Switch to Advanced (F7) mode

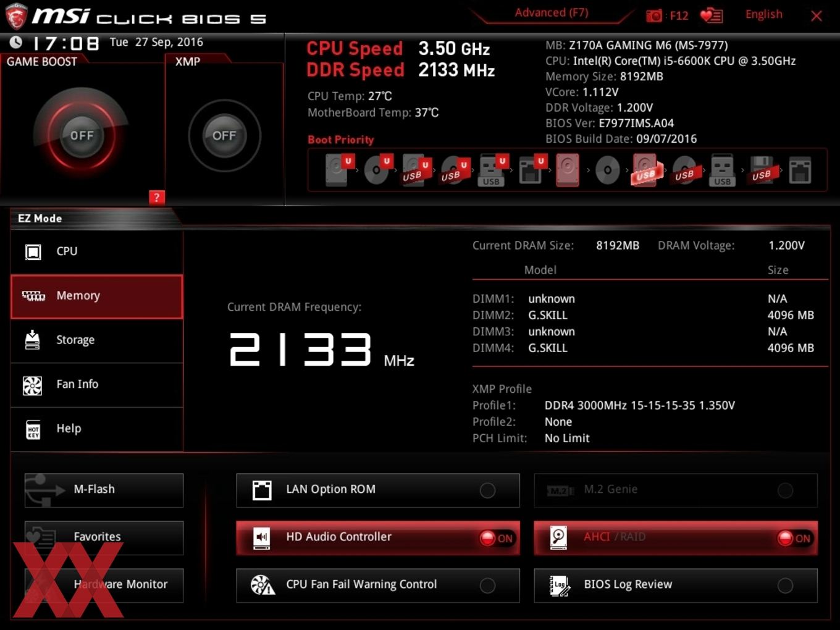tap(552, 13)
